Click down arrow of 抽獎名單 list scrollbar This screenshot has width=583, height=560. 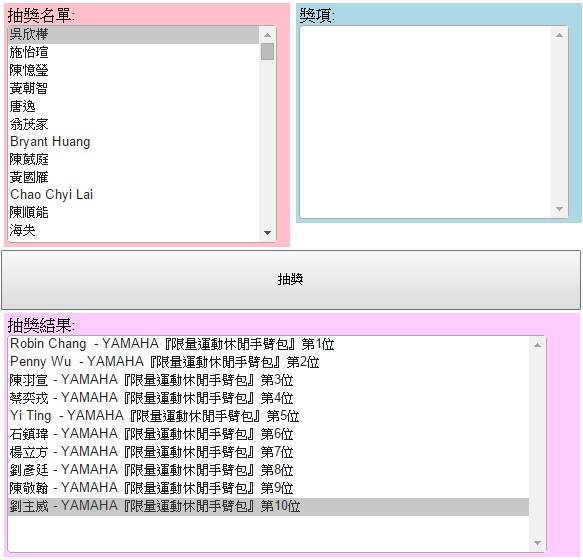267,233
